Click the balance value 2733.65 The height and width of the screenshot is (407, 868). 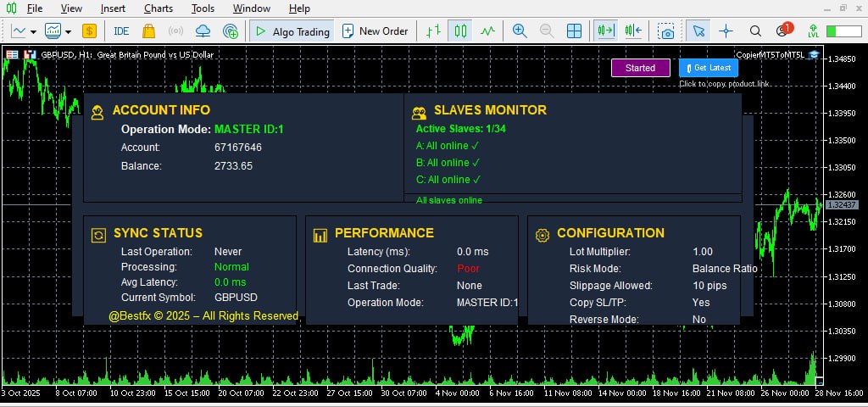pyautogui.click(x=234, y=165)
